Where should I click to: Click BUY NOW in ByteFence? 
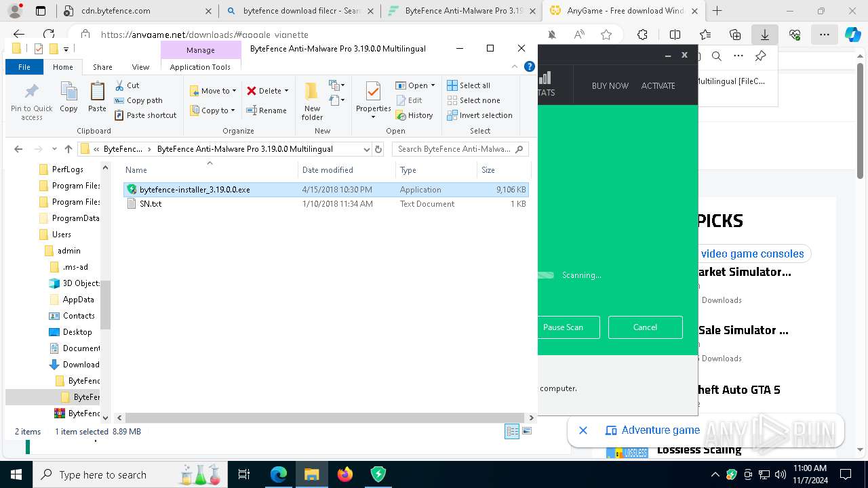pos(610,86)
